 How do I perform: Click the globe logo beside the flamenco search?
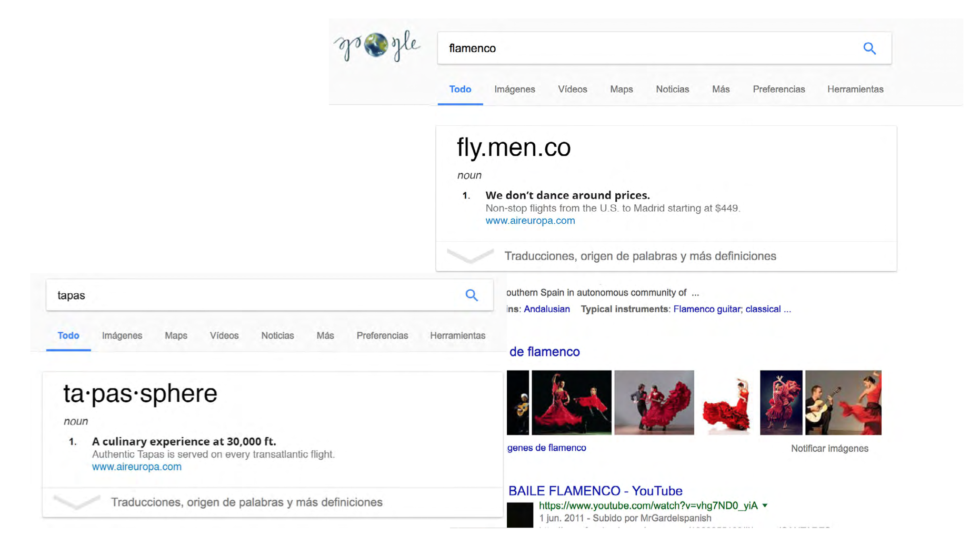[376, 44]
